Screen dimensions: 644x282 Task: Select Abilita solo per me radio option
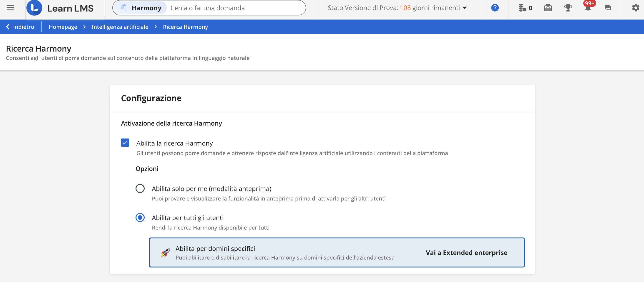[x=140, y=188]
